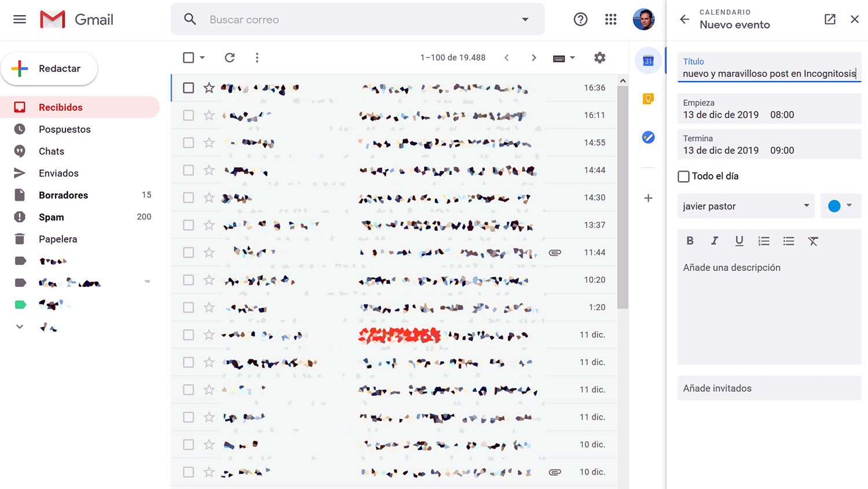Open Gmail settings gear
The image size is (868, 489).
599,57
